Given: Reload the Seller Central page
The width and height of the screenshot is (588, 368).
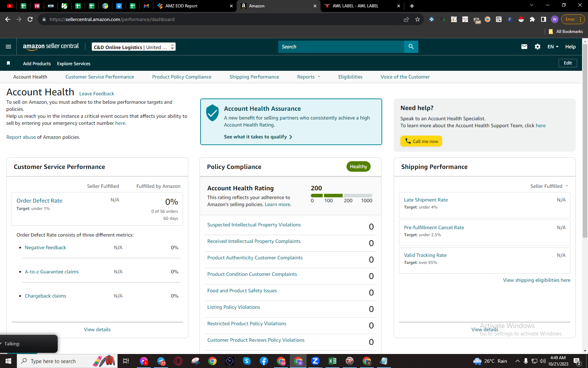Looking at the screenshot, I should pyautogui.click(x=30, y=19).
